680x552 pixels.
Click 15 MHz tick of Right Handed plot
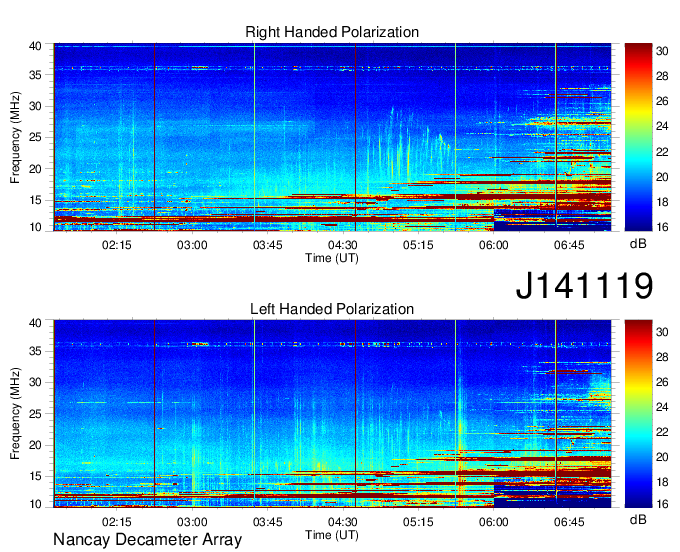click(36, 200)
